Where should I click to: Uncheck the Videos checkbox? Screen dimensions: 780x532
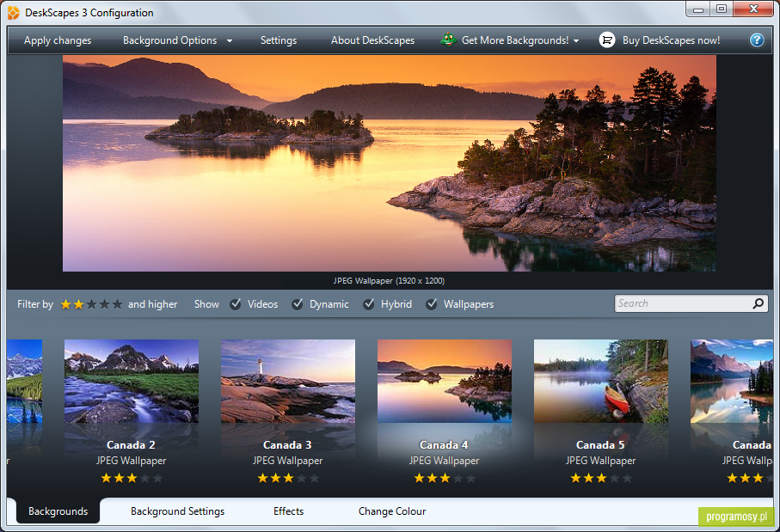pyautogui.click(x=236, y=303)
